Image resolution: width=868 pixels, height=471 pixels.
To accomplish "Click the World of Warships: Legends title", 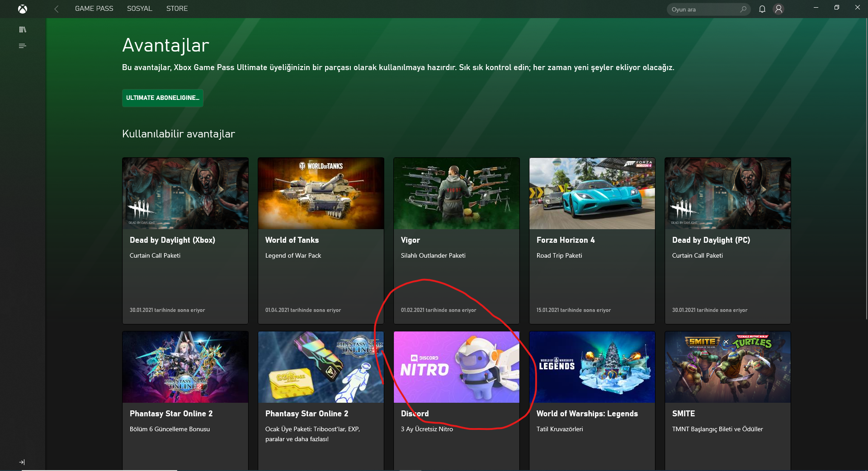I will (x=587, y=414).
